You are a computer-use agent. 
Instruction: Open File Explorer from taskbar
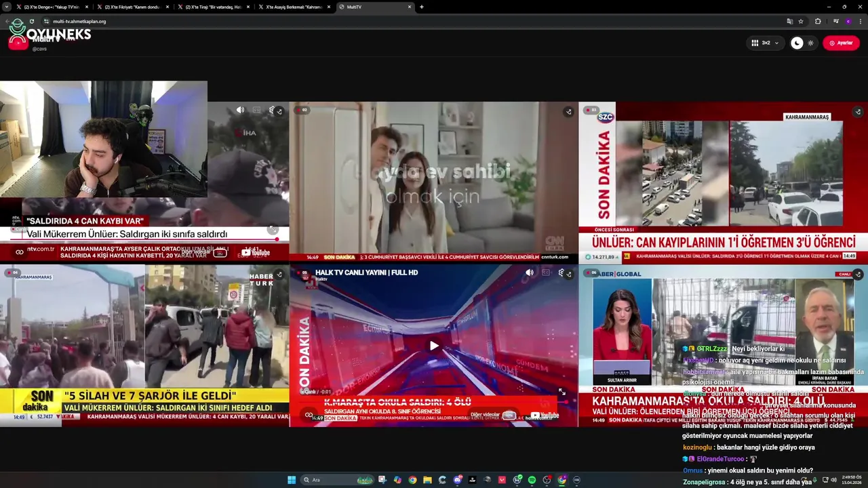click(x=427, y=480)
